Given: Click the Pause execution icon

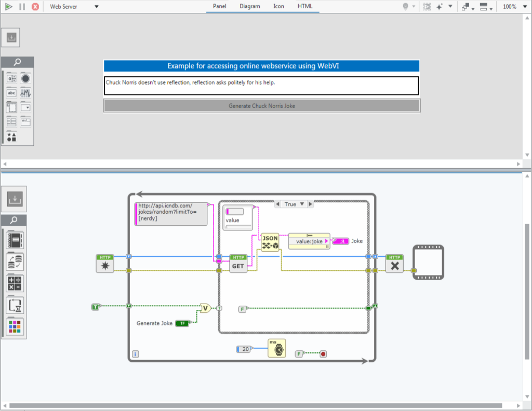Looking at the screenshot, I should click(22, 6).
